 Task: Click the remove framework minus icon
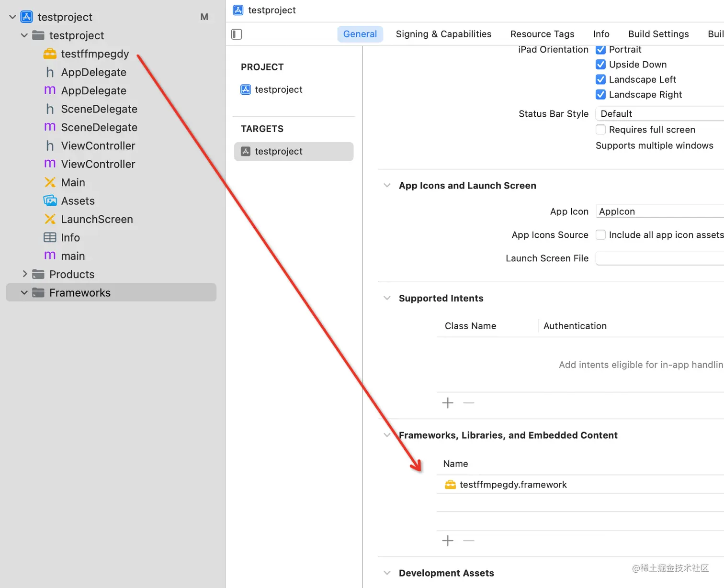pyautogui.click(x=469, y=541)
